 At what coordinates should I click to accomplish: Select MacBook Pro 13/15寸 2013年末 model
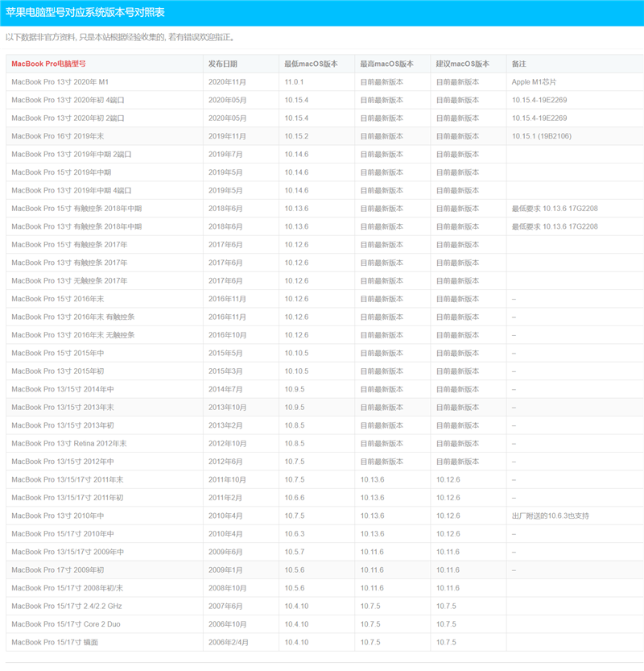pyautogui.click(x=63, y=407)
